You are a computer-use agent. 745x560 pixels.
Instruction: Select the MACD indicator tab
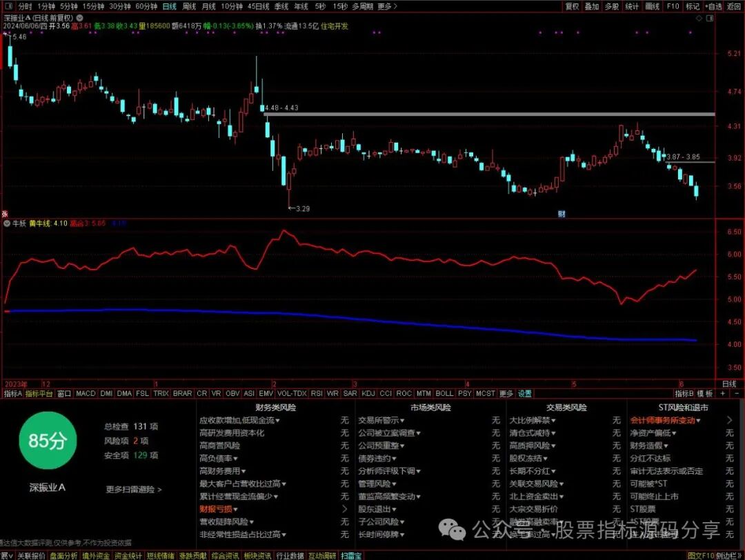pos(86,393)
